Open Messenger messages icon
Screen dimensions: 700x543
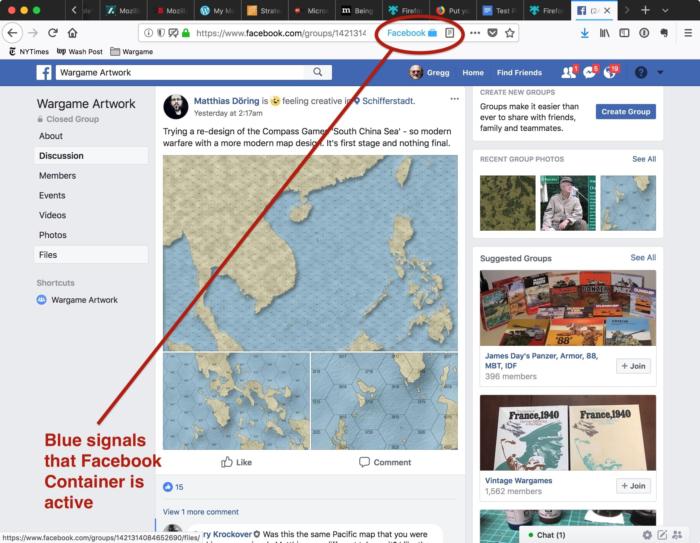(589, 72)
